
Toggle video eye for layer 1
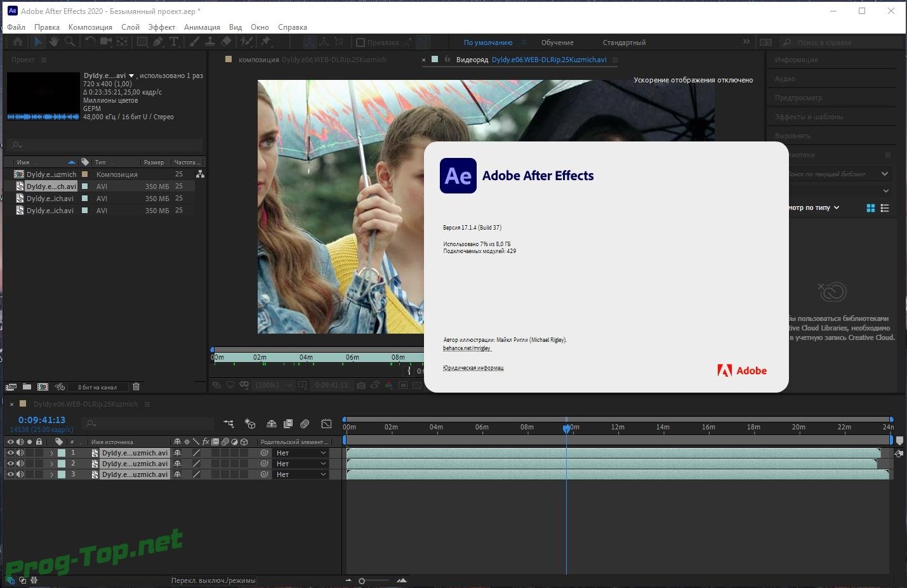pos(10,453)
